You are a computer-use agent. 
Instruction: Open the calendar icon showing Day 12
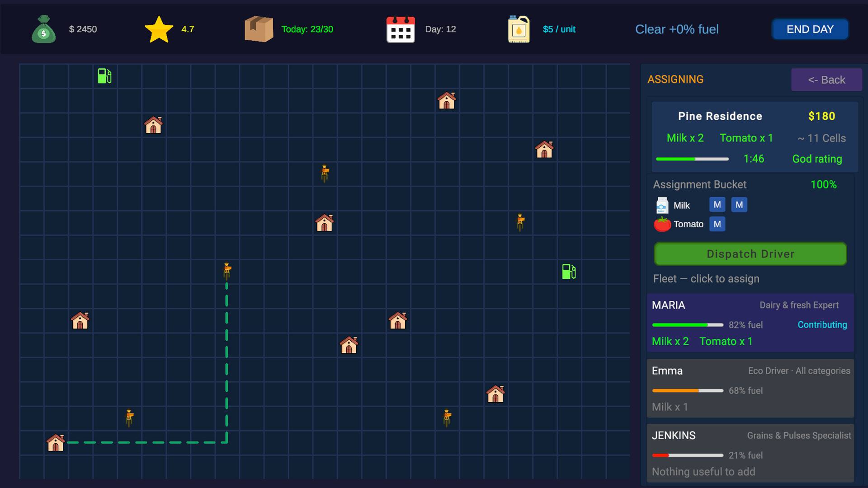(x=401, y=29)
